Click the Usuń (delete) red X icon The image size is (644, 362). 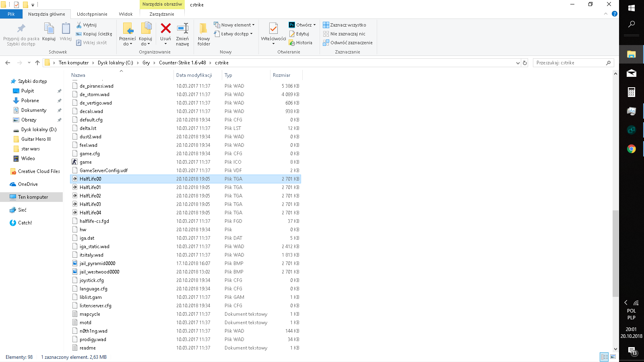[165, 29]
